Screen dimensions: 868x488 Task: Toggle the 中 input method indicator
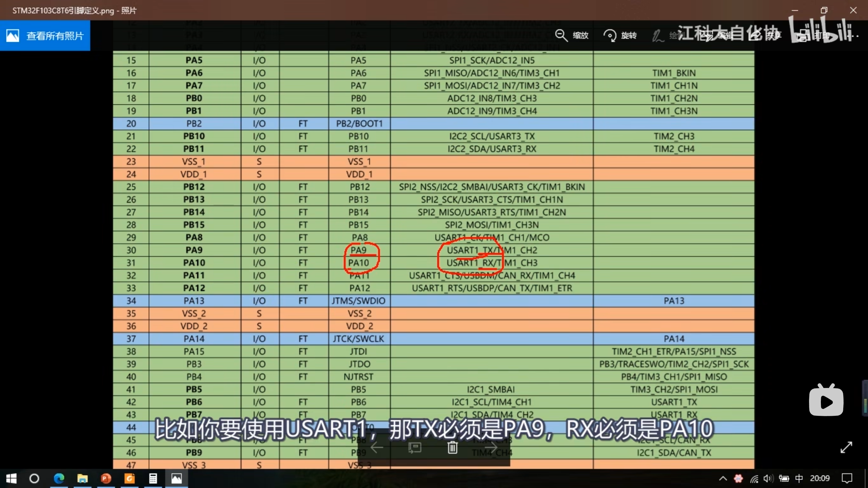(x=799, y=479)
